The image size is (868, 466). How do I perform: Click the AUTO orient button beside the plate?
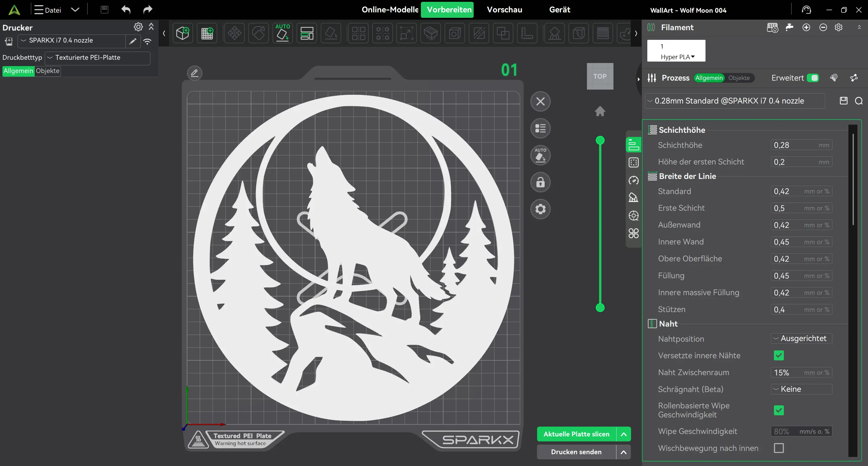541,155
